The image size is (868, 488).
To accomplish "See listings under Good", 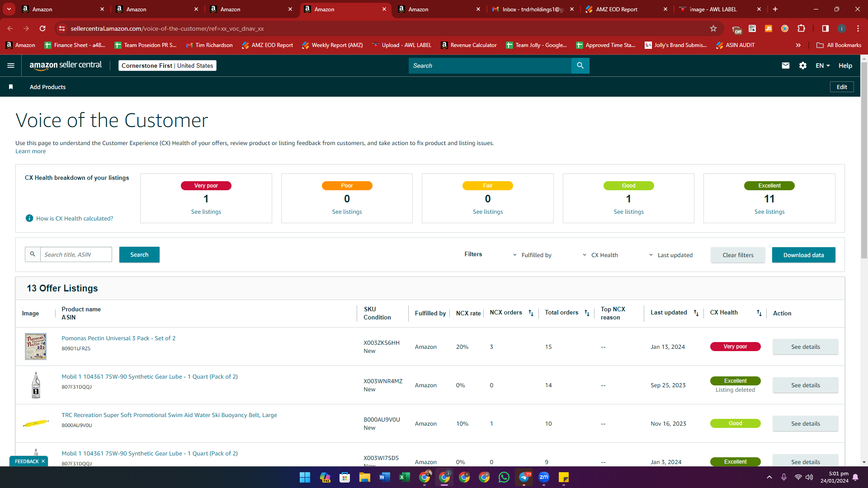I will click(x=628, y=211).
